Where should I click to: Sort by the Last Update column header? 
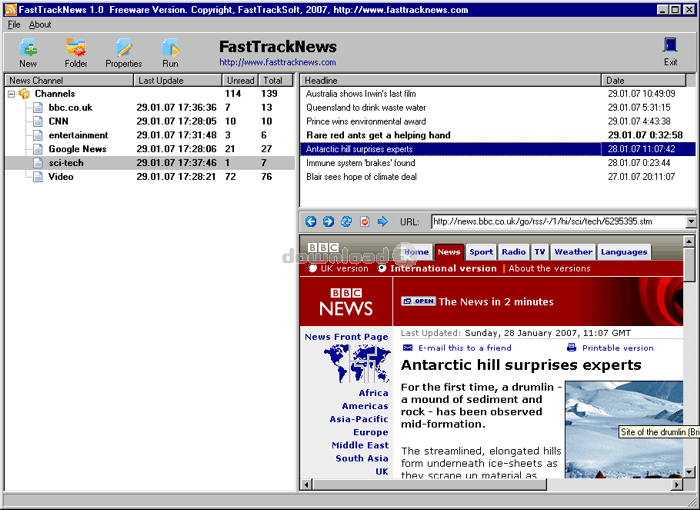click(177, 80)
